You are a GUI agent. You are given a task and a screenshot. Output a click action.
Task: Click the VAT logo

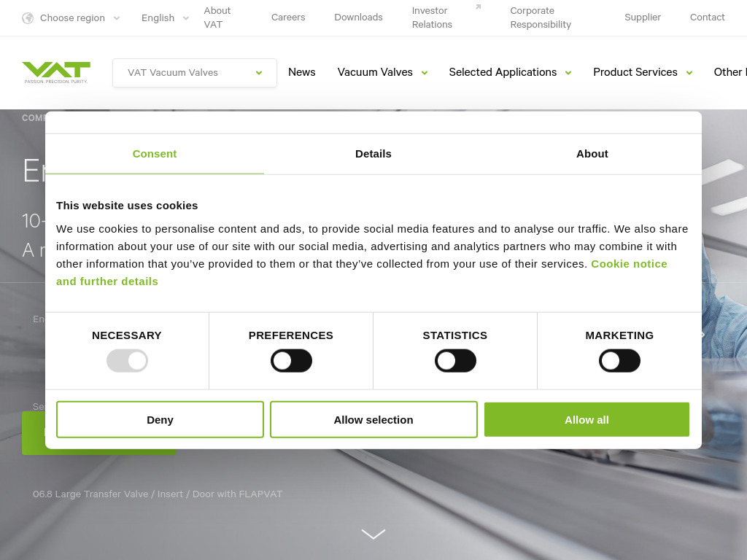(x=56, y=72)
